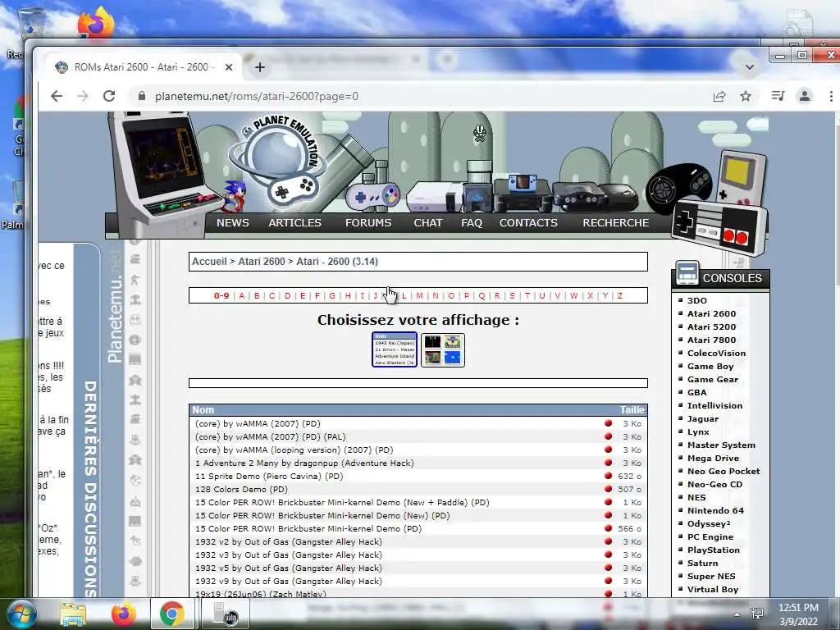The height and width of the screenshot is (630, 840).
Task: Select Game Boy in the consoles list
Action: point(710,366)
